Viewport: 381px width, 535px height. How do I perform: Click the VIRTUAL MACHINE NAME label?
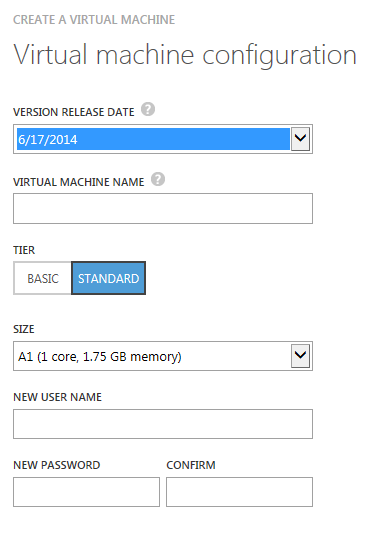click(79, 182)
